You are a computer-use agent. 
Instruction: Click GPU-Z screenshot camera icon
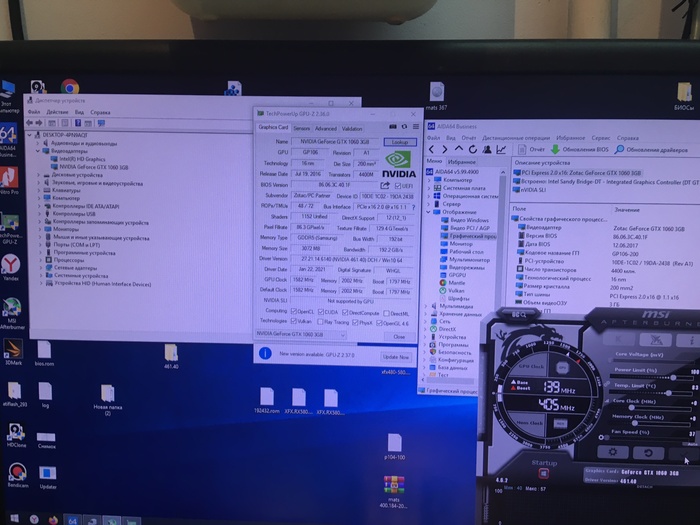click(x=392, y=127)
